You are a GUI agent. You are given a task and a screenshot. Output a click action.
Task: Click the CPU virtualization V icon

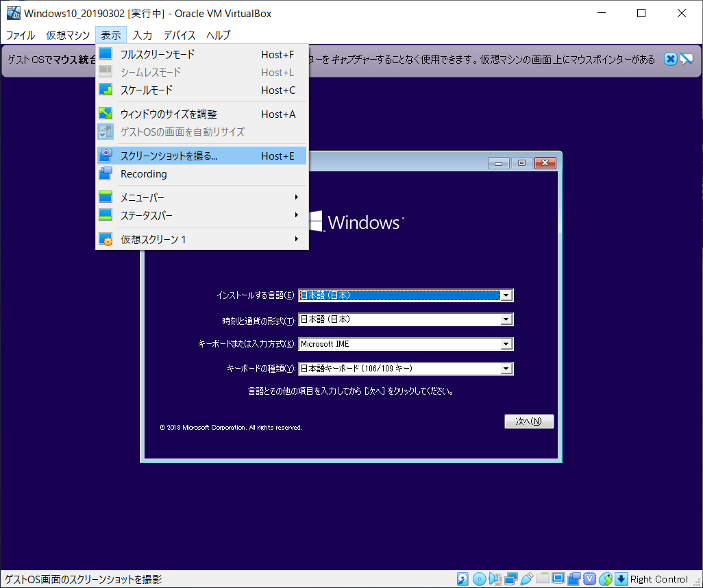click(589, 579)
